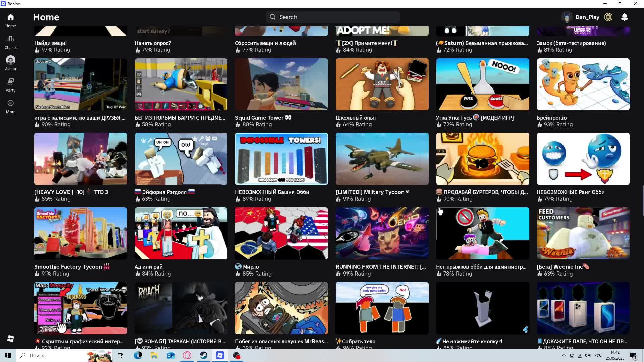Screen dimensions: 644x362
Task: Click the search magnifier icon
Action: point(273,17)
